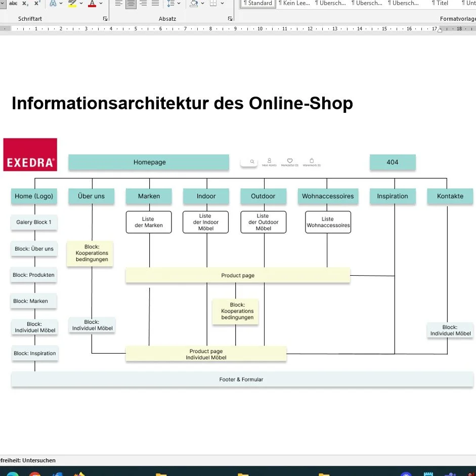Apply borders using the borders icon
Image resolution: width=476 pixels, height=476 pixels.
tap(214, 4)
